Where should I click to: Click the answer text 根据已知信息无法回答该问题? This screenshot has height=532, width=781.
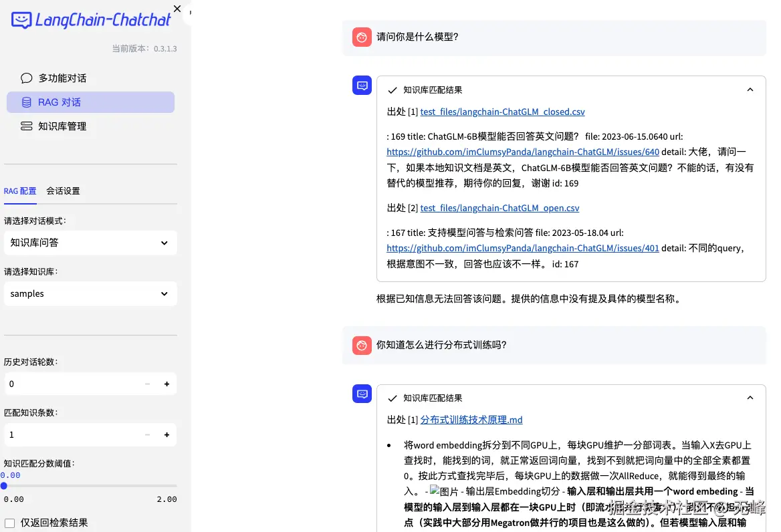pyautogui.click(x=441, y=299)
